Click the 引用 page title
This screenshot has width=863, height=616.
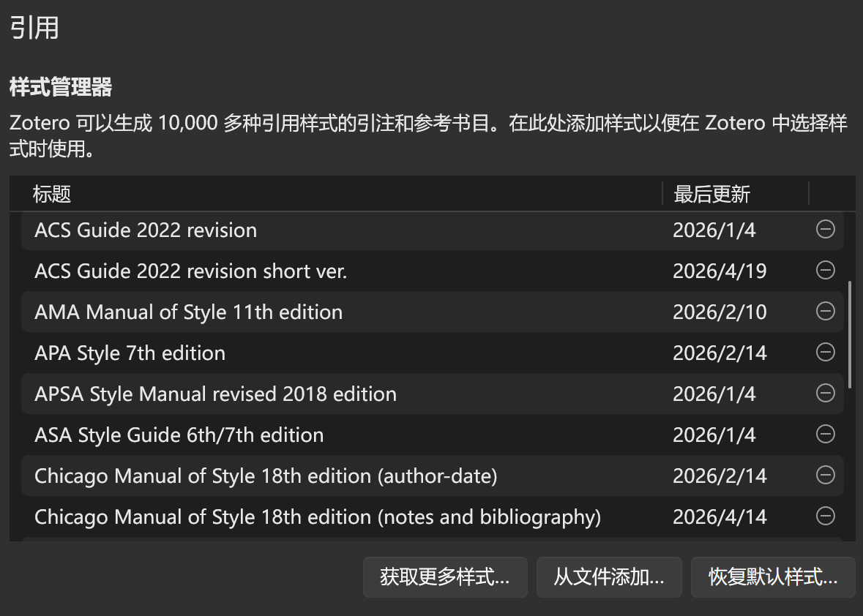[x=34, y=28]
